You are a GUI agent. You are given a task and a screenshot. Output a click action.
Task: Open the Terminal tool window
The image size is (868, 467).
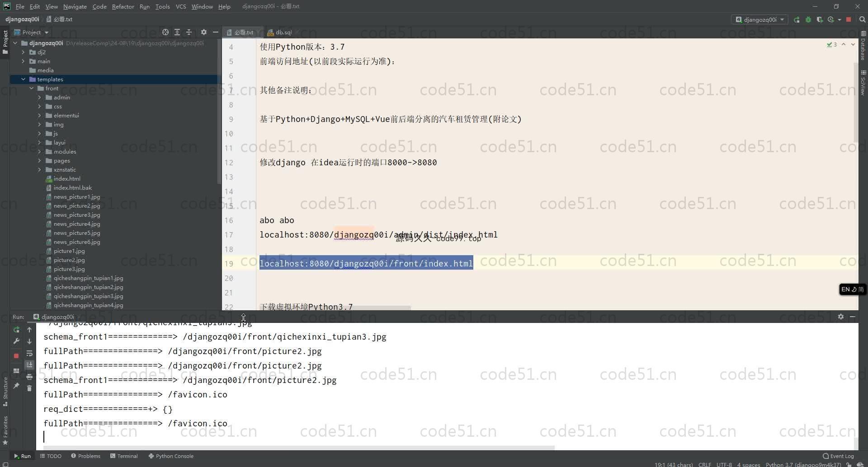click(124, 456)
